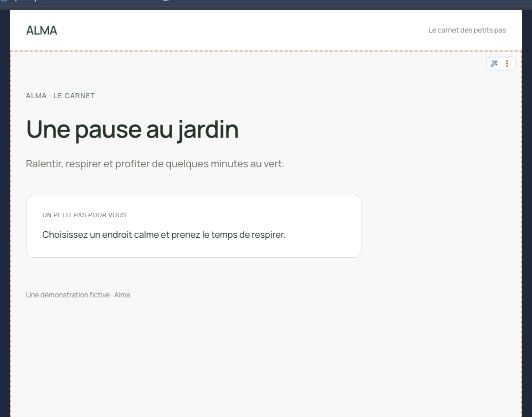Click the 'Ralentir, respirer et profiter' subtitle

click(155, 164)
